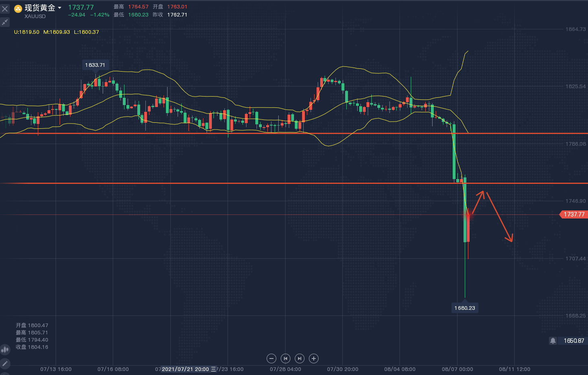Image resolution: width=588 pixels, height=375 pixels.
Task: Click the 1680.23 low price label on the chart
Action: (x=465, y=308)
